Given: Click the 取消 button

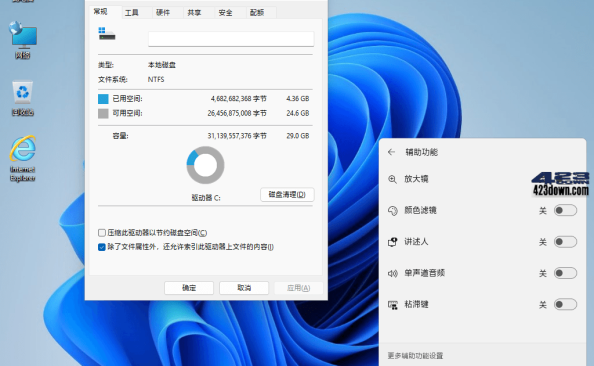Looking at the screenshot, I should coord(244,288).
